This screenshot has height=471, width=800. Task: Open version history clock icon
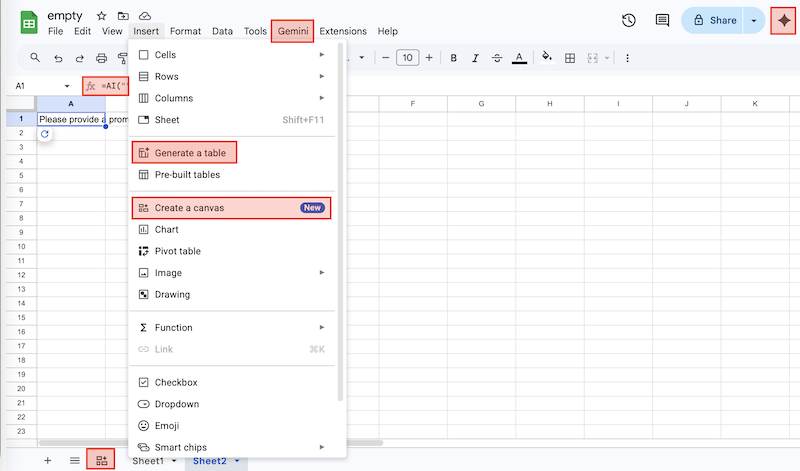629,20
